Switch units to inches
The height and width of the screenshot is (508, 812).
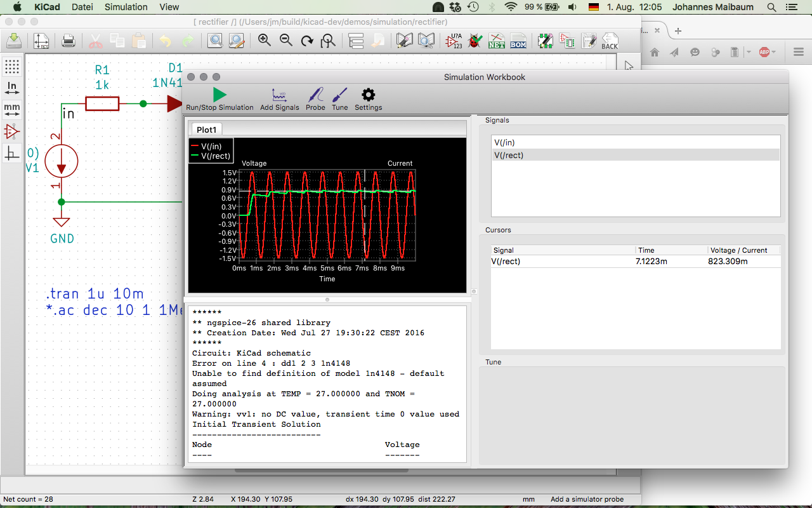pyautogui.click(x=12, y=88)
